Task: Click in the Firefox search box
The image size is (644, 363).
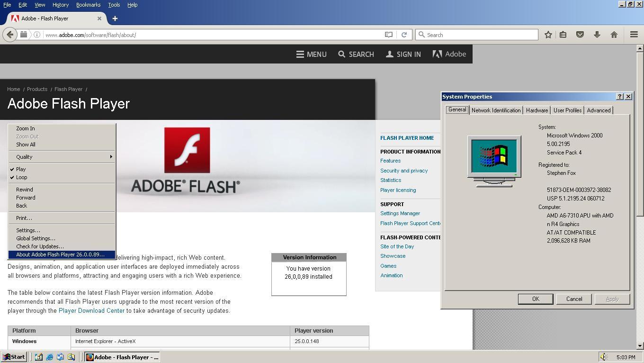Action: click(x=477, y=35)
